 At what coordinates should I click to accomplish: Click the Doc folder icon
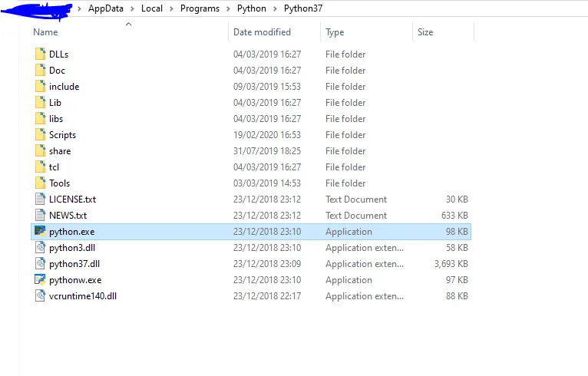coord(40,70)
